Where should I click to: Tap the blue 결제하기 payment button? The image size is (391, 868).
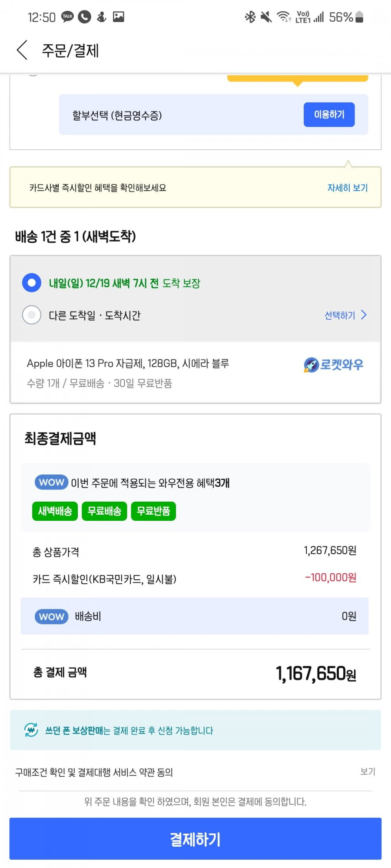[195, 839]
